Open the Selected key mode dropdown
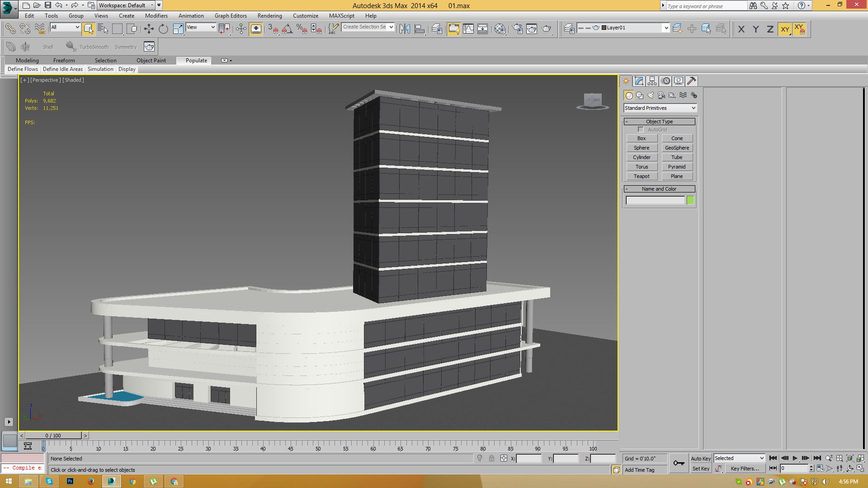This screenshot has width=868, height=488. (x=739, y=458)
